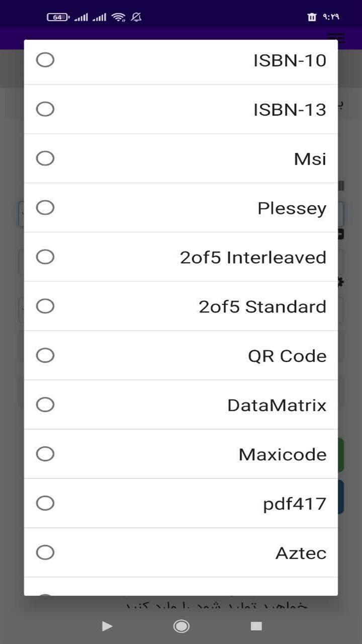Pick the QR Code radio button
This screenshot has width=362, height=644.
pos(45,356)
